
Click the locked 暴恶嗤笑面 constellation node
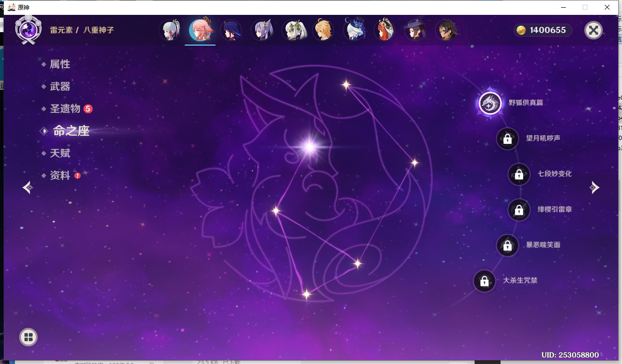click(507, 246)
